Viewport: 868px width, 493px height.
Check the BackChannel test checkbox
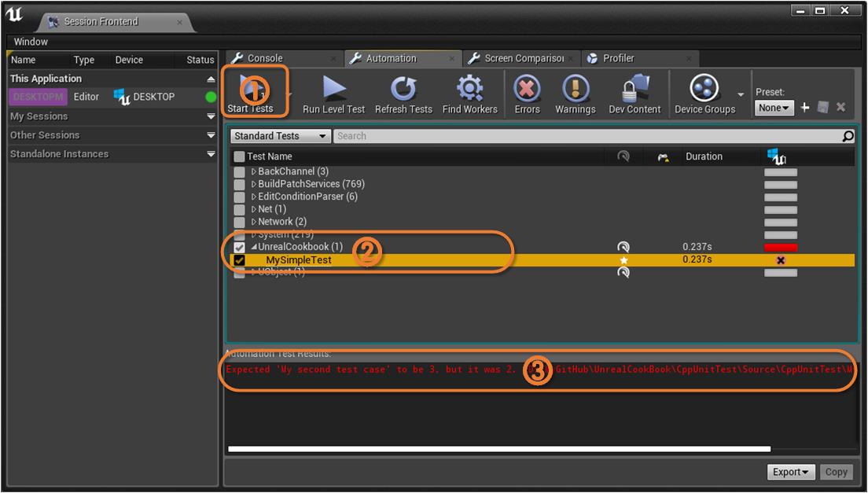coord(239,171)
